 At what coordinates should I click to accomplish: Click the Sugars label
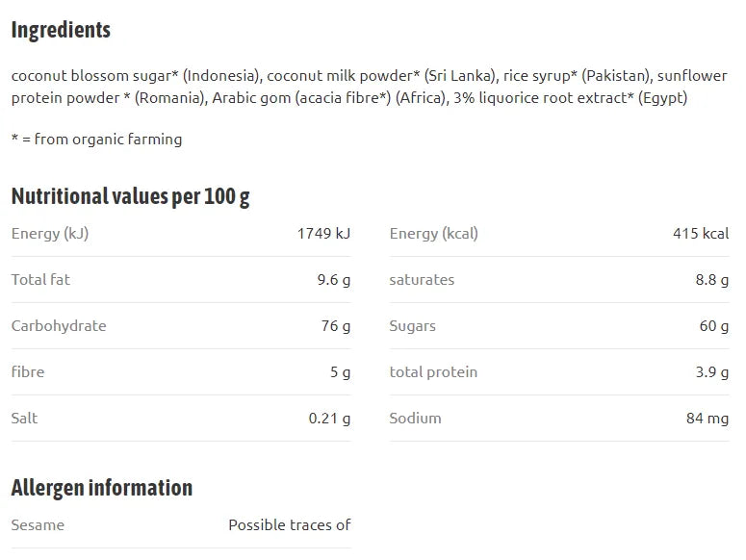pyautogui.click(x=413, y=326)
